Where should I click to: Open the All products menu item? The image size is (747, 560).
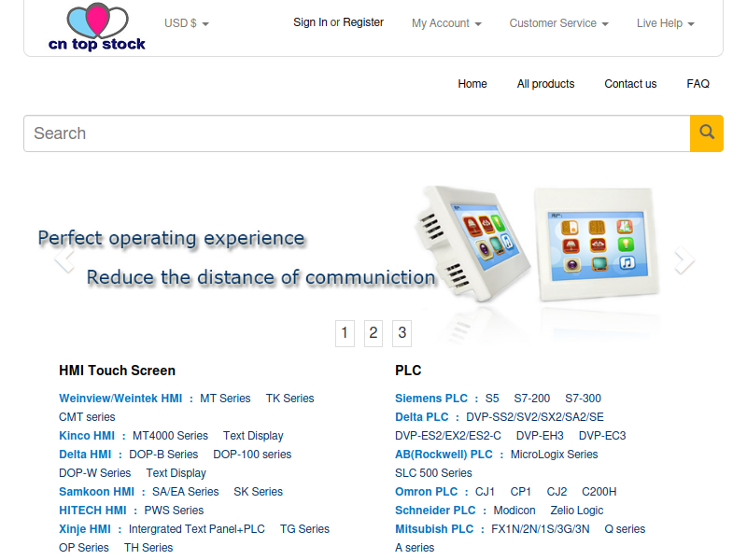click(x=545, y=84)
